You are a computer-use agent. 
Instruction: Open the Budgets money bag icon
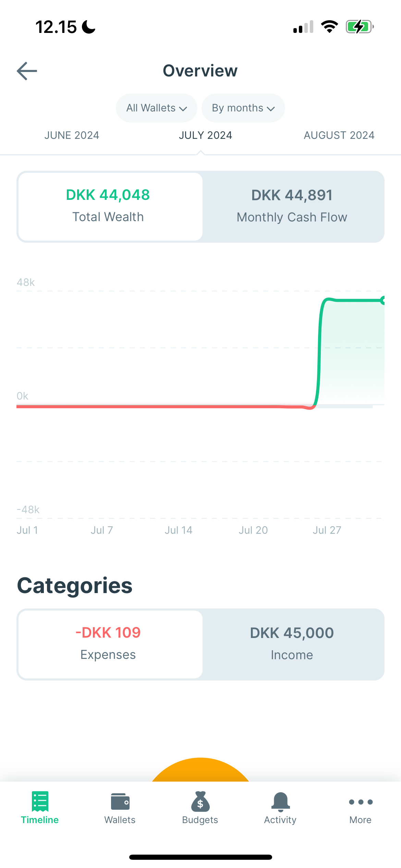pos(200,801)
